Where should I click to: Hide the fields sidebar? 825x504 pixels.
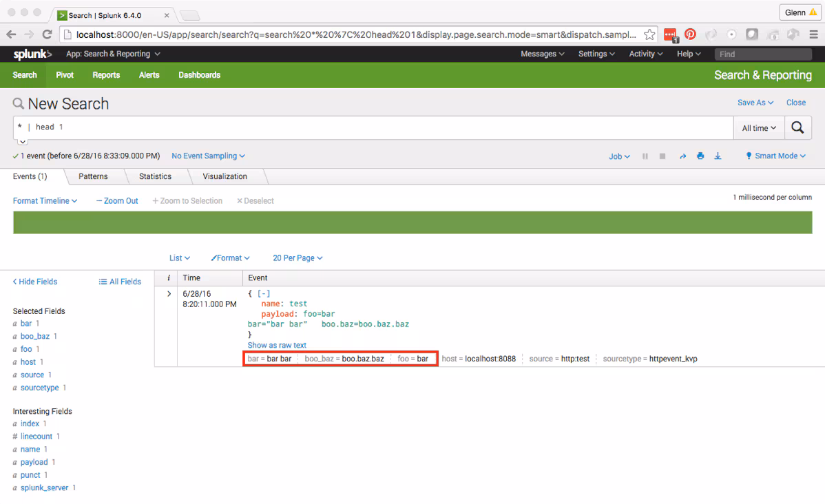[x=35, y=282]
